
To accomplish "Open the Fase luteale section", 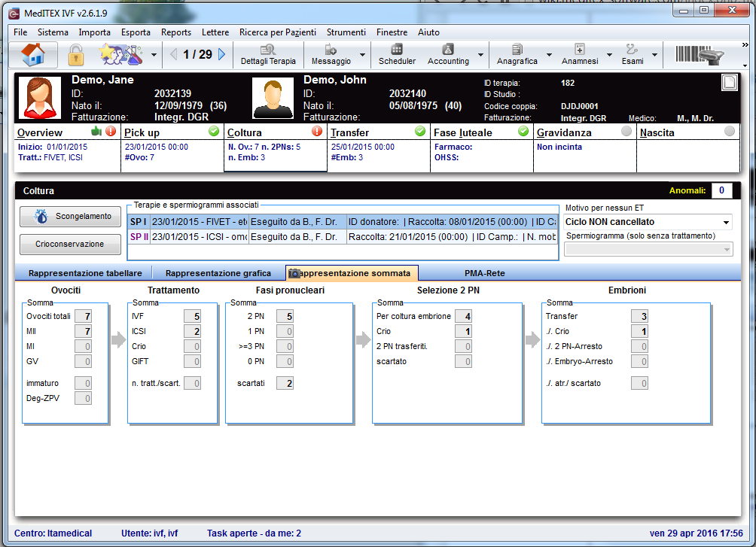I will pyautogui.click(x=482, y=148).
